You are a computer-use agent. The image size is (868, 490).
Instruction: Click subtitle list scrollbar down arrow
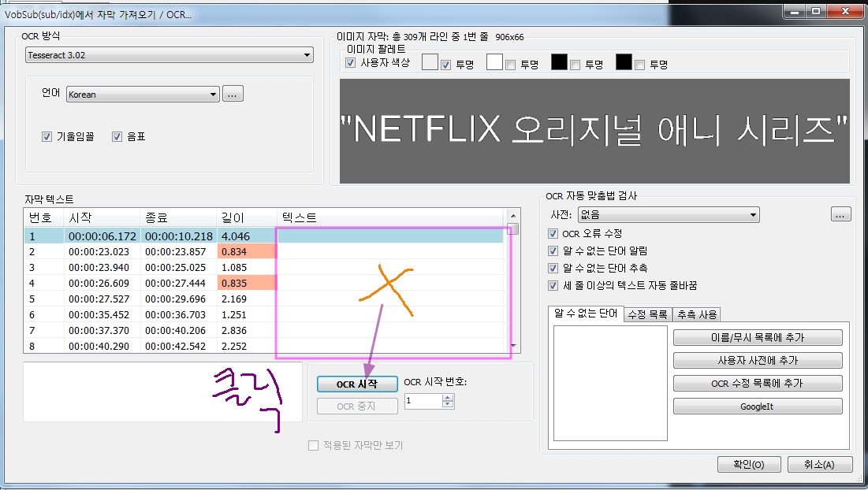click(x=513, y=346)
